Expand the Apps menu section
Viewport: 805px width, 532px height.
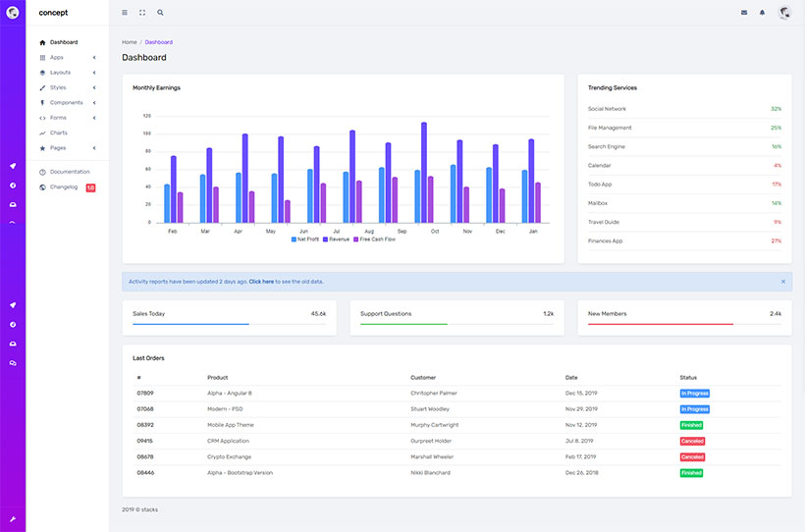(x=57, y=57)
